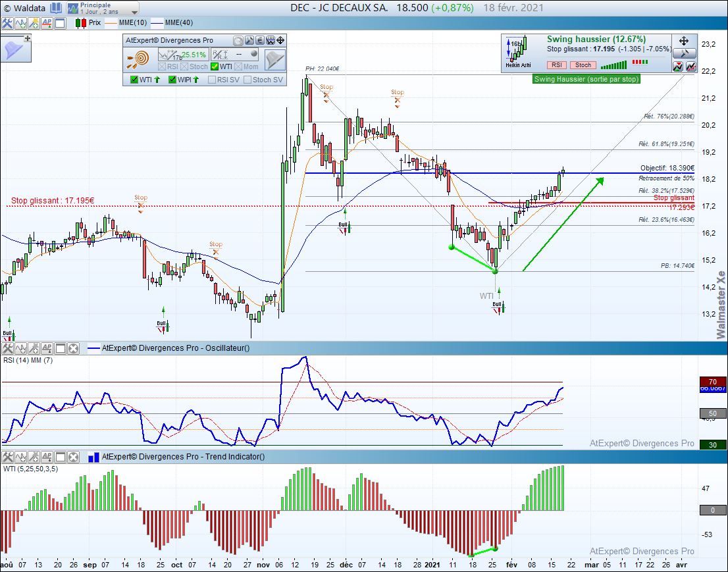Click the RSI 70 level marker
The height and width of the screenshot is (572, 728).
(x=713, y=382)
